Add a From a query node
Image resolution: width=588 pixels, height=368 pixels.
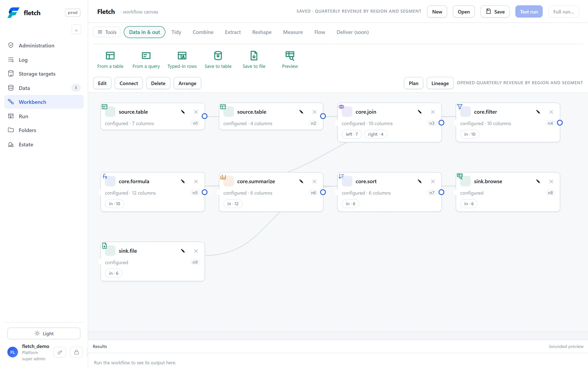pyautogui.click(x=146, y=60)
